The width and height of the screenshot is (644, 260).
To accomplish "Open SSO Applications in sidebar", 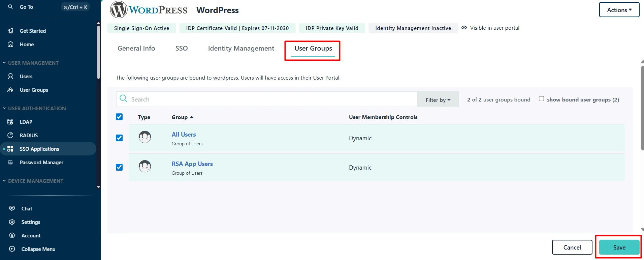I will [48, 149].
